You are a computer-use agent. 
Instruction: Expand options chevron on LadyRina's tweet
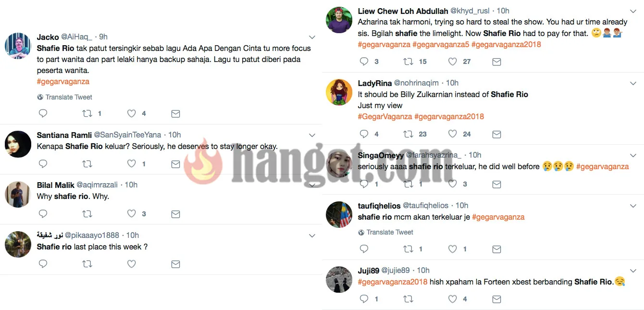[633, 84]
